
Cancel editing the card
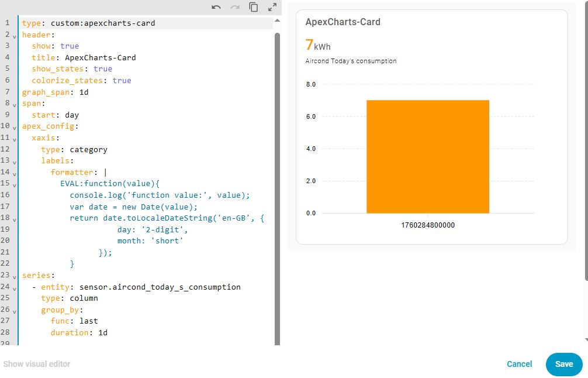(x=520, y=364)
